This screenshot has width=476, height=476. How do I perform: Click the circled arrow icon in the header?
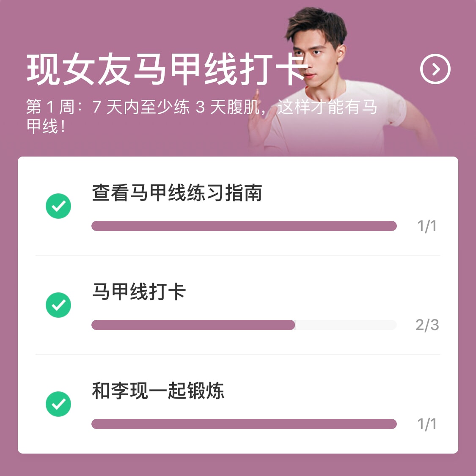pyautogui.click(x=435, y=69)
